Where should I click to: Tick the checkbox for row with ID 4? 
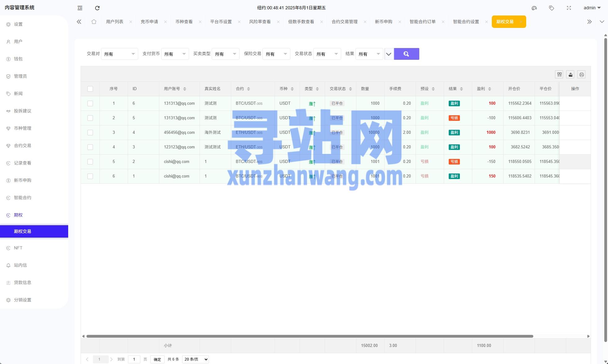click(90, 132)
